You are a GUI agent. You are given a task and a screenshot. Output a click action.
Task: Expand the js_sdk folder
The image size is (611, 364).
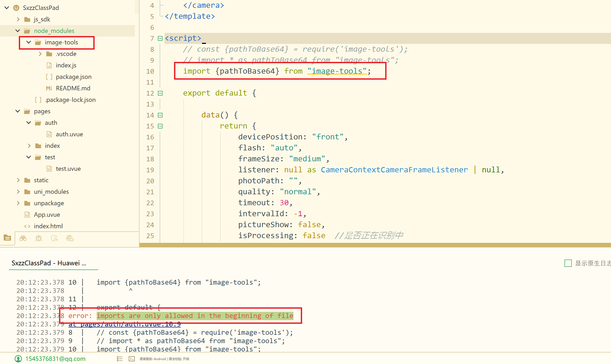pyautogui.click(x=18, y=19)
